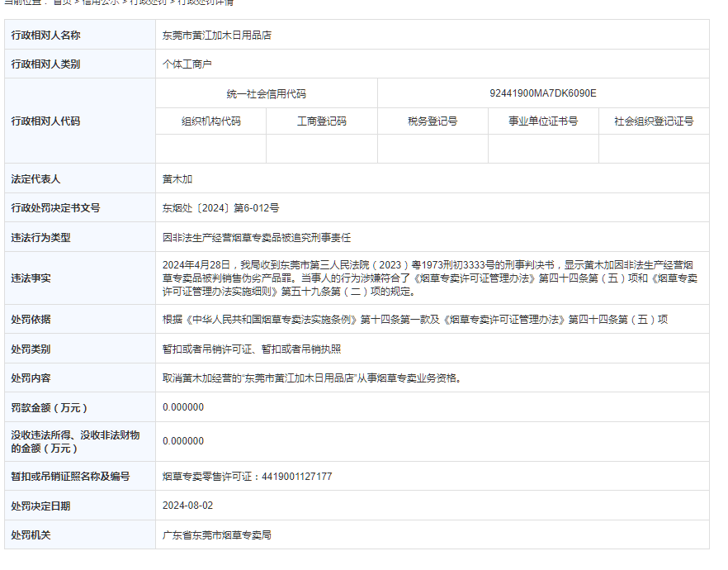This screenshot has height=570, width=728.
Task: Click the 暂扣或吊销证照名称及编号 label
Action: pyautogui.click(x=70, y=476)
